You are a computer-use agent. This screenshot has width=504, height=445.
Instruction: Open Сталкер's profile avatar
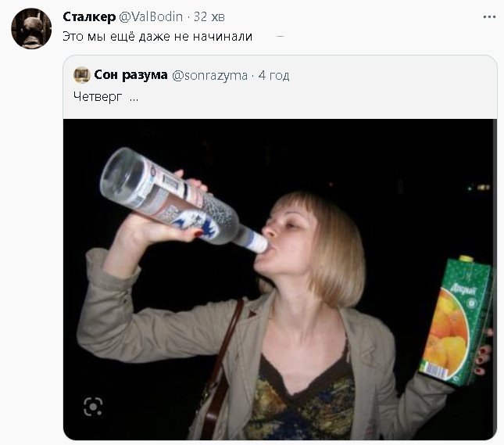coord(31,28)
